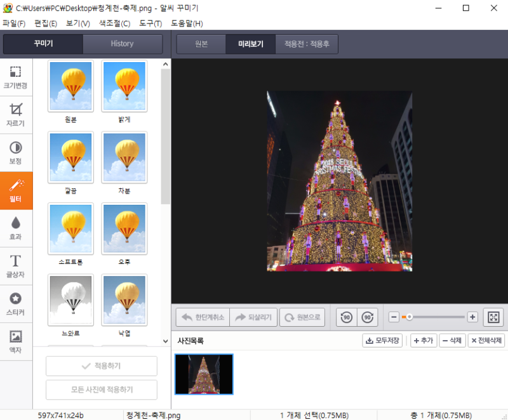Rotate image 90 degrees clockwise
The image size is (508, 420).
[368, 317]
